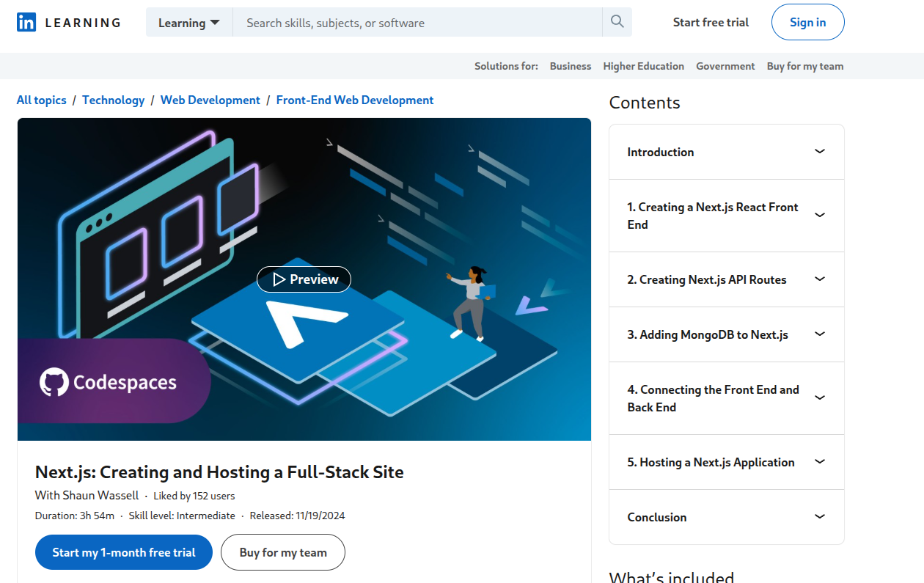
Task: Go to All topics breadcrumb
Action: coord(42,100)
